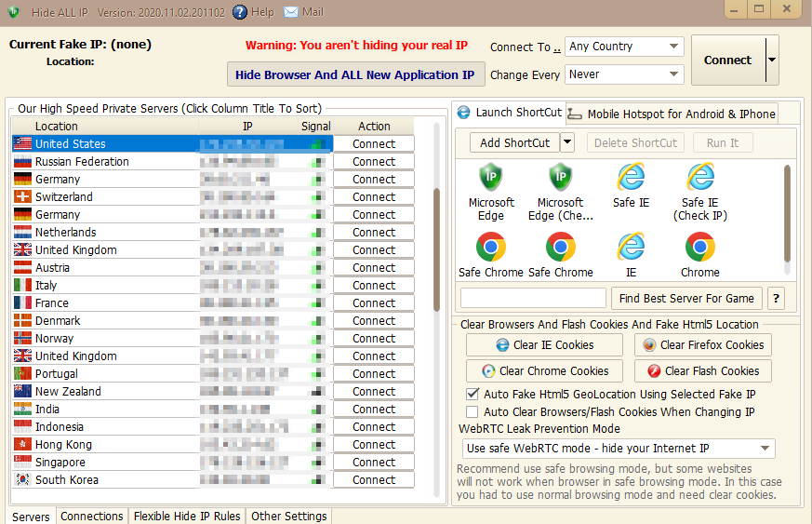Open the Help icon in title bar

[x=239, y=12]
